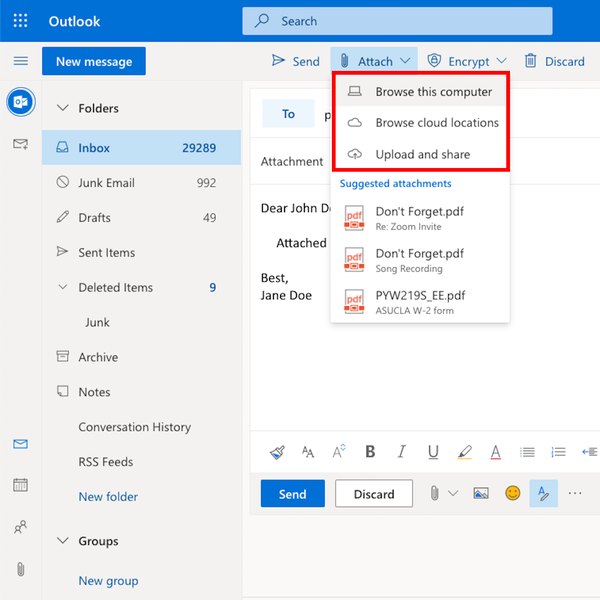This screenshot has width=600, height=600.
Task: Click the search magnifier icon
Action: [x=262, y=21]
